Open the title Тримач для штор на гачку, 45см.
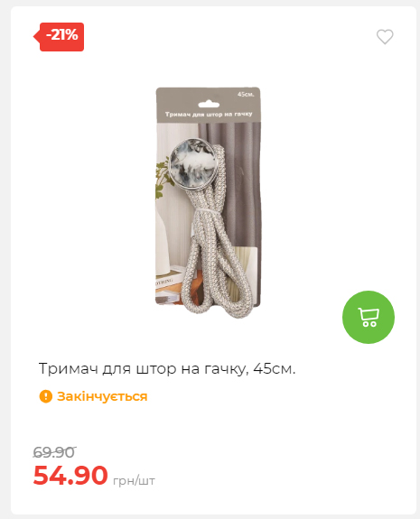Image resolution: width=420 pixels, height=519 pixels. coord(167,368)
